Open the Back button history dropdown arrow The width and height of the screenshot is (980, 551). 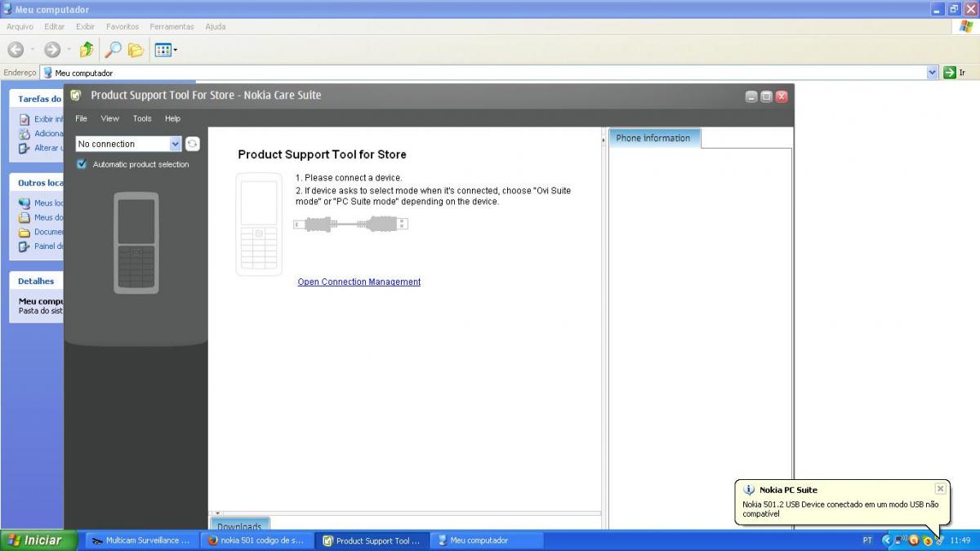pos(32,50)
